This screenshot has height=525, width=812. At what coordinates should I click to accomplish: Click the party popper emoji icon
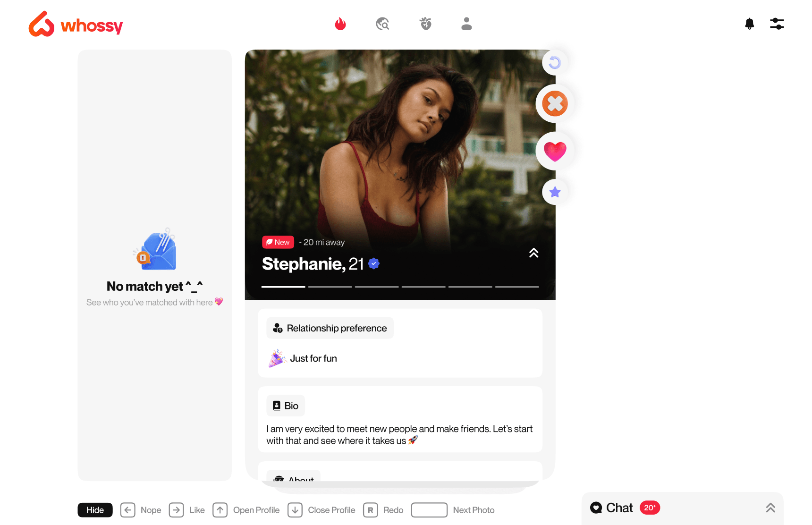pos(277,358)
